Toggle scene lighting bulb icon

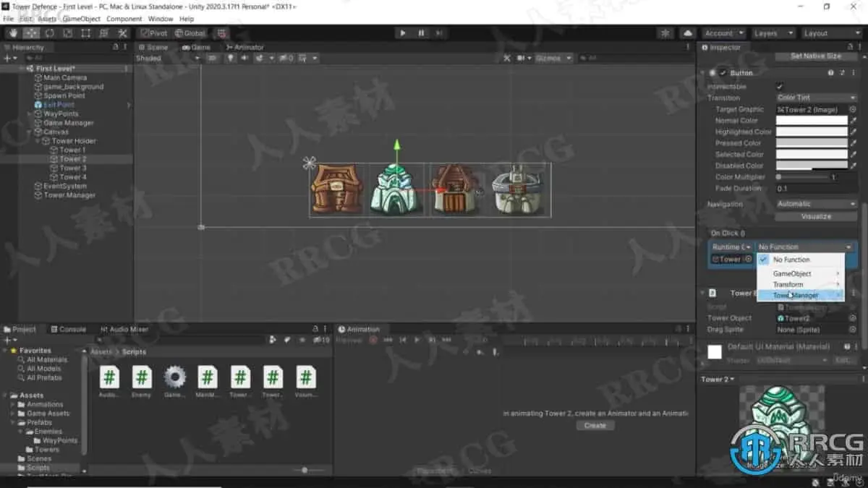[x=231, y=58]
